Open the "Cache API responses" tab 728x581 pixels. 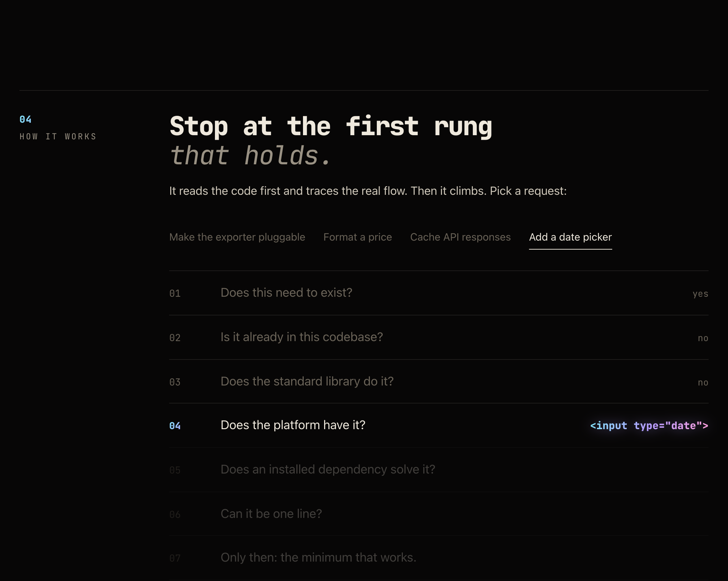click(x=460, y=237)
